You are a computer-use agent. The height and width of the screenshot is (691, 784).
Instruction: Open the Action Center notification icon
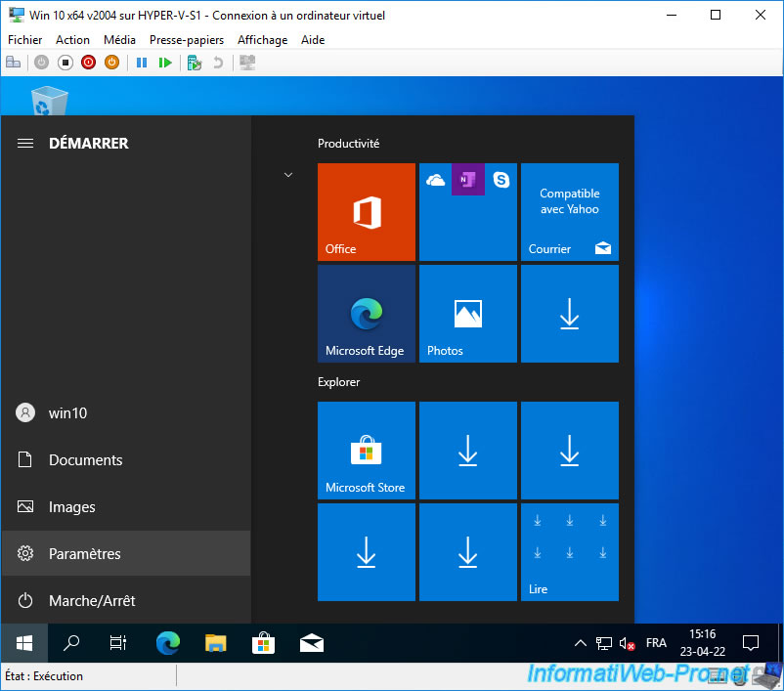(x=751, y=643)
